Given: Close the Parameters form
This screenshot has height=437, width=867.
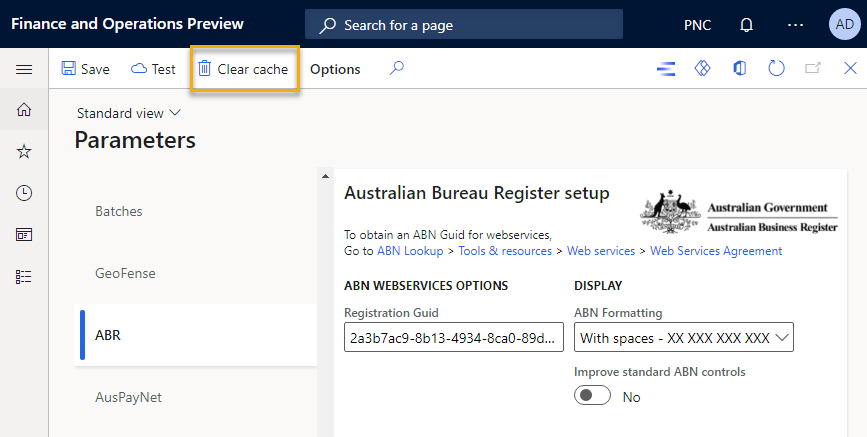Looking at the screenshot, I should 850,68.
